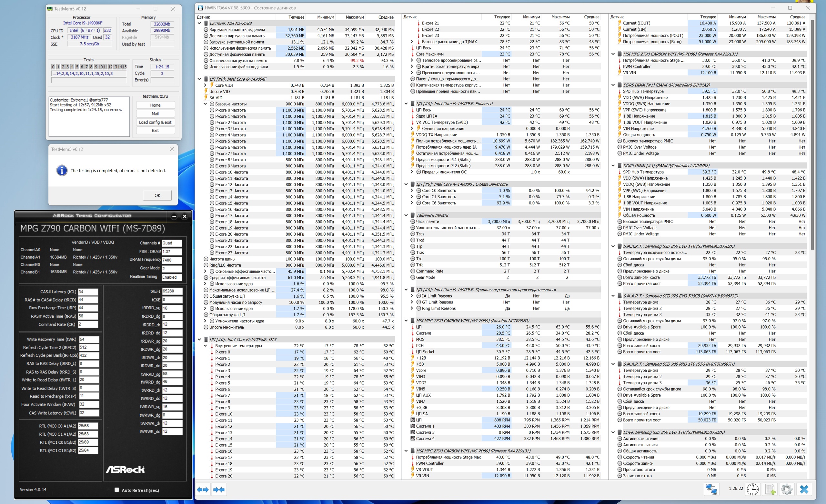Click the expand columns left-right arrows icon
Image resolution: width=826 pixels, height=504 pixels.
(203, 489)
